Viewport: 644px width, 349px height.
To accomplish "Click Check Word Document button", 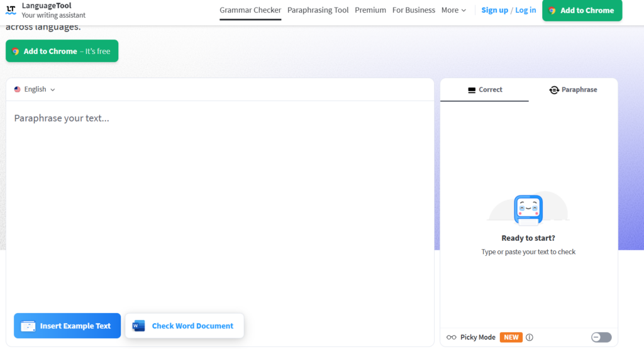I will coord(184,326).
